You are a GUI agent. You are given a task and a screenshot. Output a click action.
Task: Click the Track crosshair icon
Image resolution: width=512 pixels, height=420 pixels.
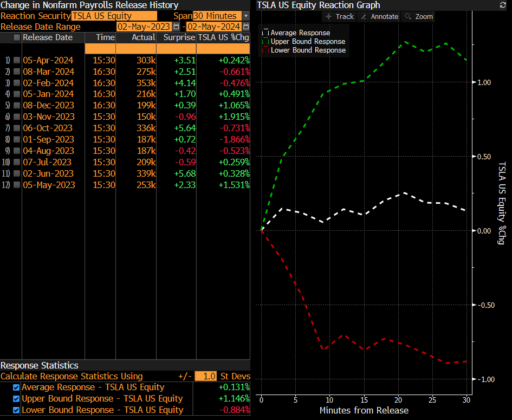328,17
